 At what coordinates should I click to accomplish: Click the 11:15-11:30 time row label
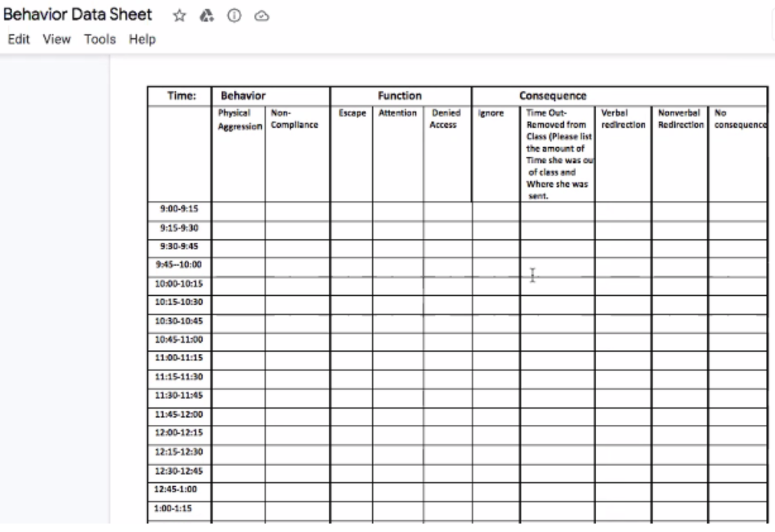click(179, 376)
